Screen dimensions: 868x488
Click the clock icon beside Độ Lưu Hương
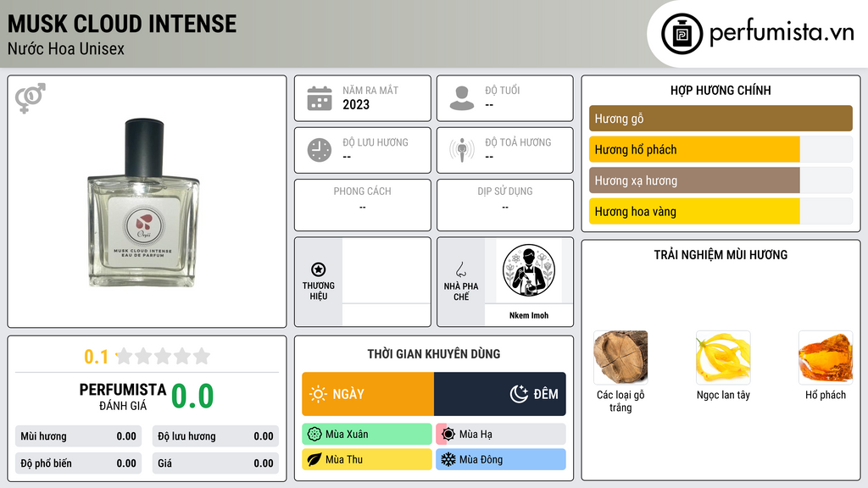320,151
